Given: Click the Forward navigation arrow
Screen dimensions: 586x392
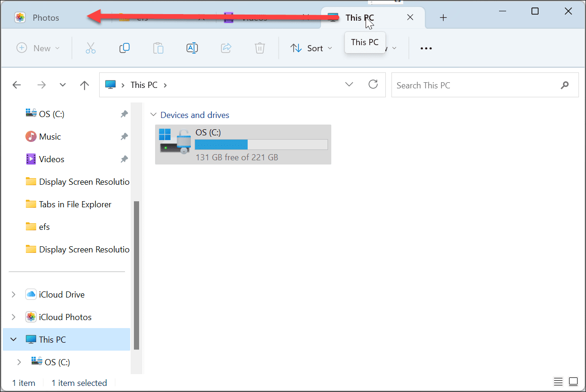Looking at the screenshot, I should 41,85.
